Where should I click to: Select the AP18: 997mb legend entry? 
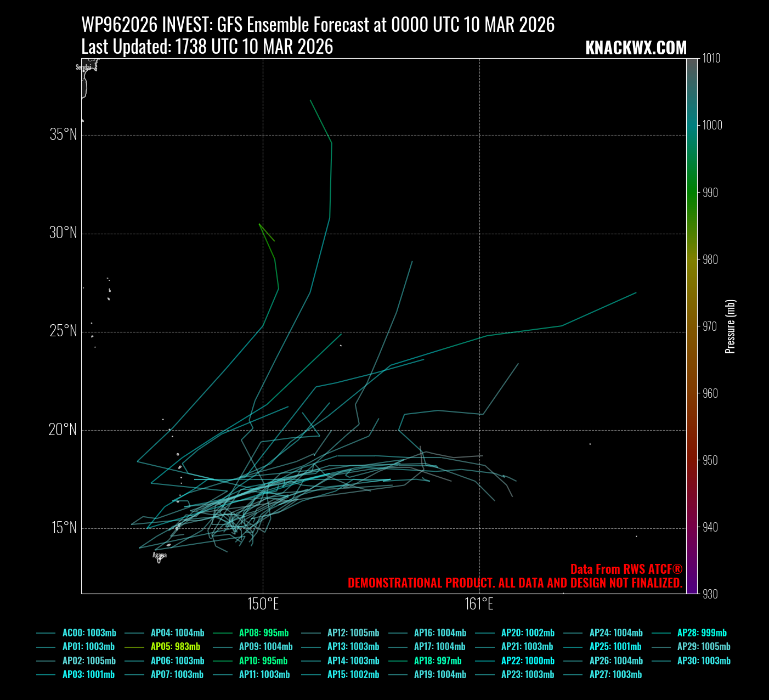pyautogui.click(x=437, y=661)
